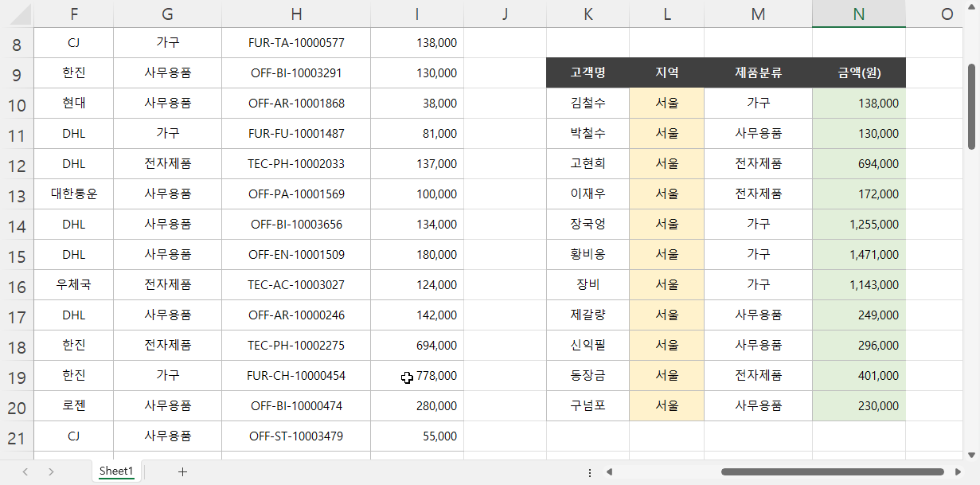This screenshot has width=980, height=485.
Task: Select the cell containing 제갈량
Action: (x=588, y=315)
